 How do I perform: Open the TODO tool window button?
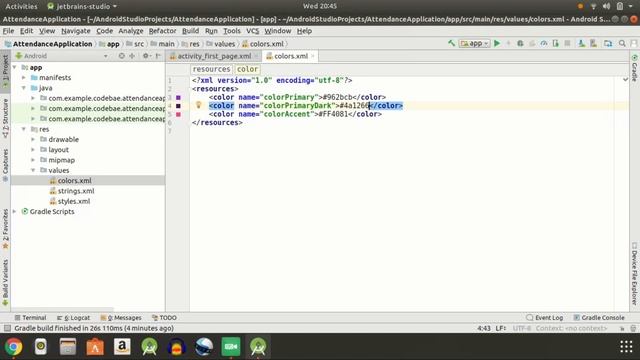pos(164,318)
